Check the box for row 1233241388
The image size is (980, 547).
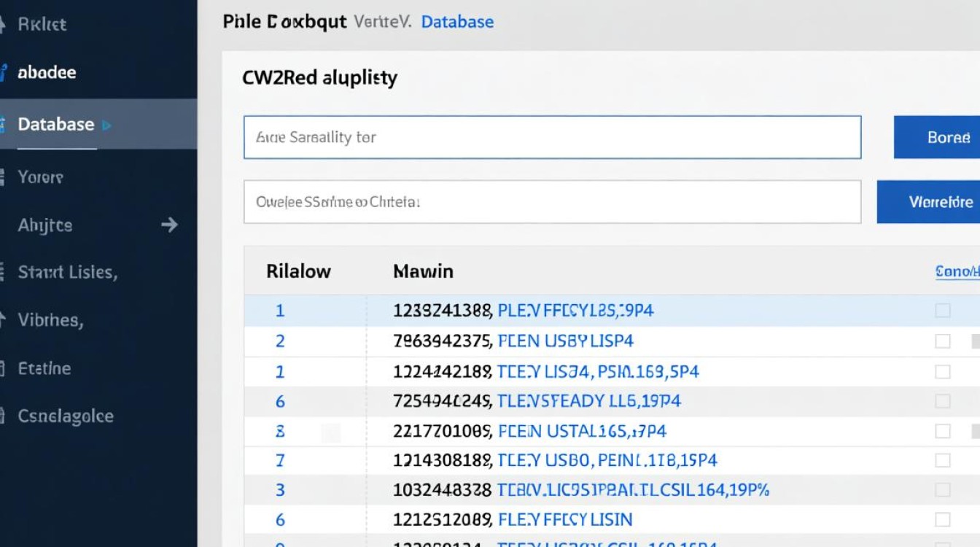tap(943, 311)
